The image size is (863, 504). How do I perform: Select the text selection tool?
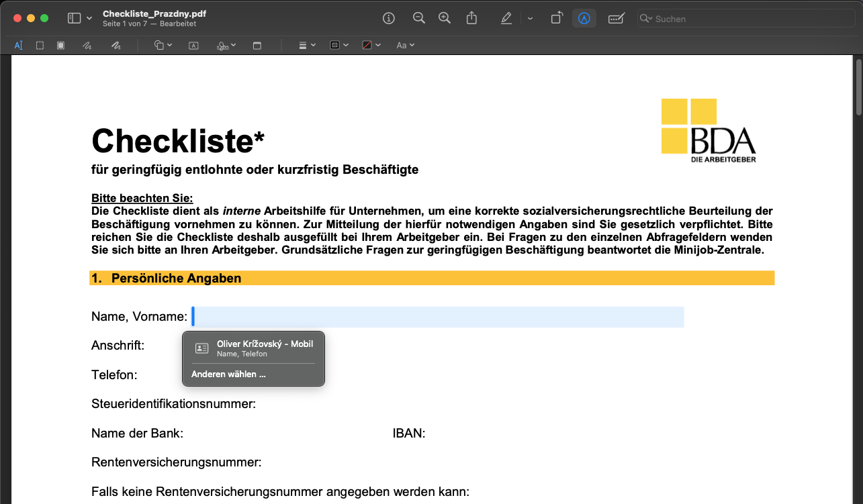(x=18, y=45)
